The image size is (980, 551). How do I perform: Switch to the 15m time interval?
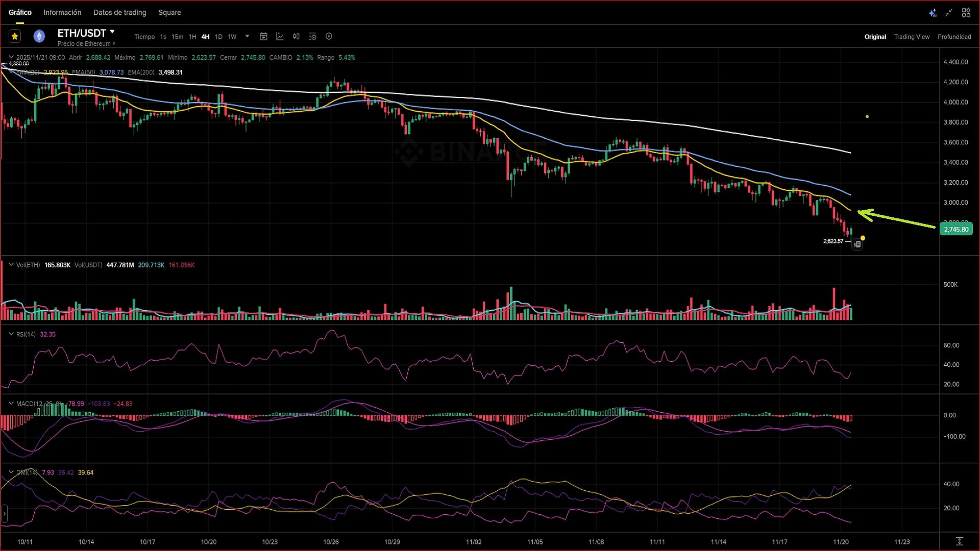click(177, 37)
